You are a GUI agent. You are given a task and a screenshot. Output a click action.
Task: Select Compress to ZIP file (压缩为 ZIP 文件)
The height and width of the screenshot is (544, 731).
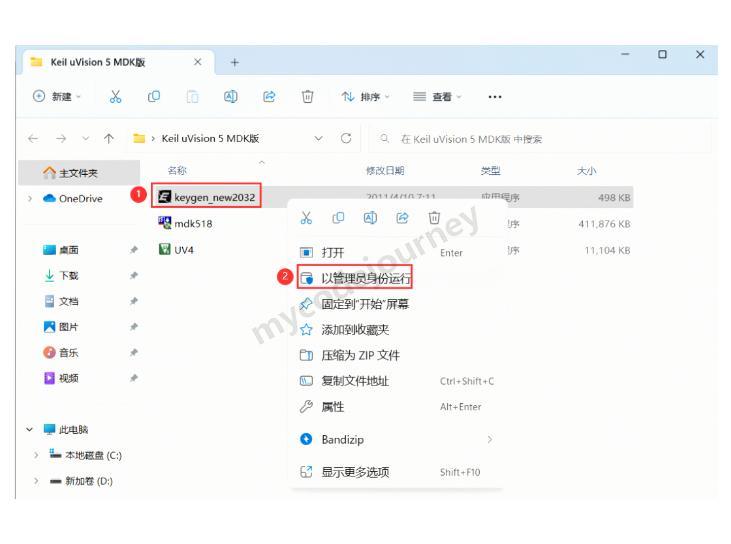pos(396,355)
